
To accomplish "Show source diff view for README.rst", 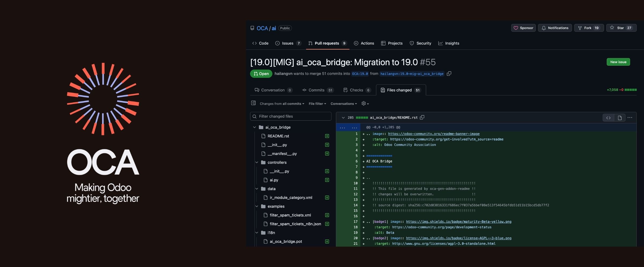I will [608, 118].
